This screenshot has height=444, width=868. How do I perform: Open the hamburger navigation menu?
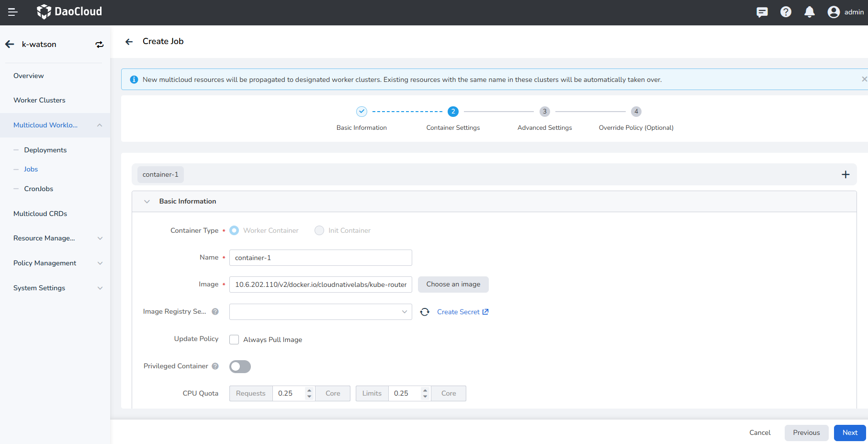(13, 12)
